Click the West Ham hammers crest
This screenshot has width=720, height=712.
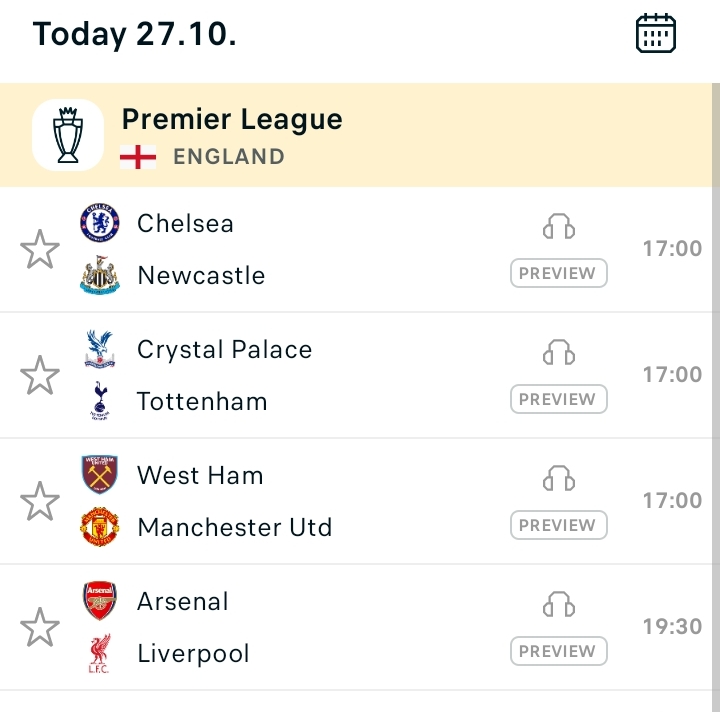(x=100, y=475)
